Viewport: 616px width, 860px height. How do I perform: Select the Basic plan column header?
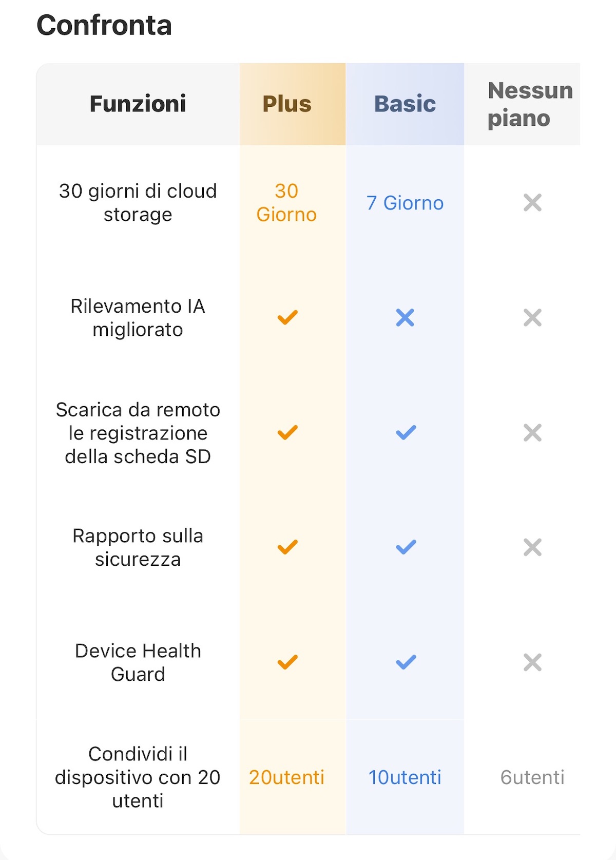click(405, 104)
